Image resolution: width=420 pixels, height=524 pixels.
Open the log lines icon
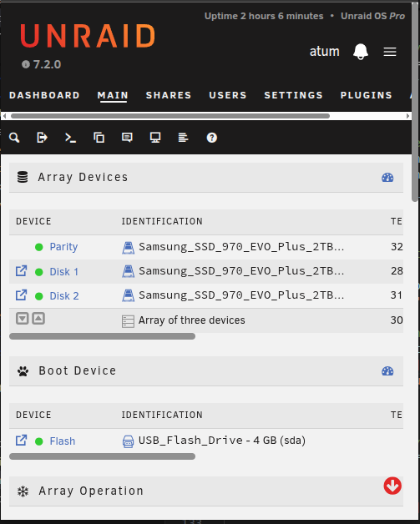coord(183,138)
